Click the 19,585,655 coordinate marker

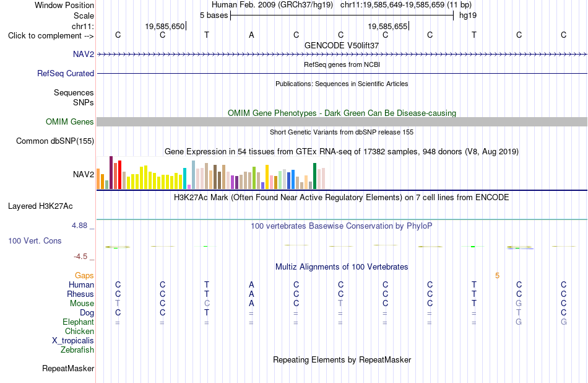pyautogui.click(x=387, y=26)
